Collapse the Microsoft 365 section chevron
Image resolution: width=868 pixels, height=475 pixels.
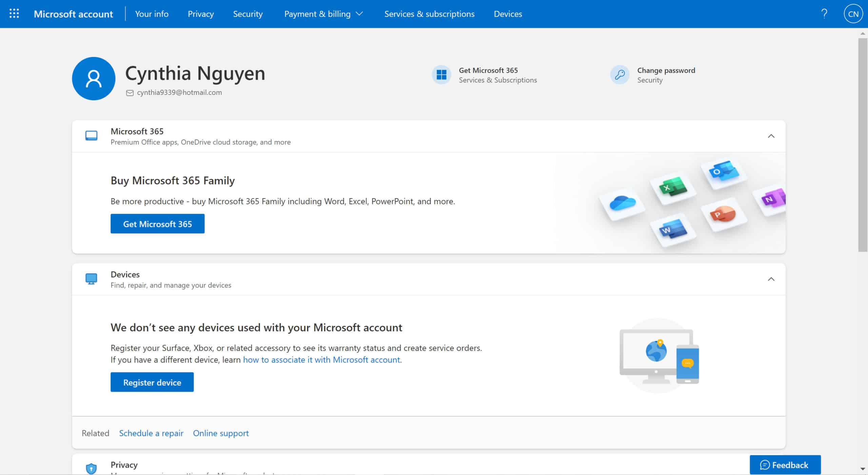[x=771, y=136]
